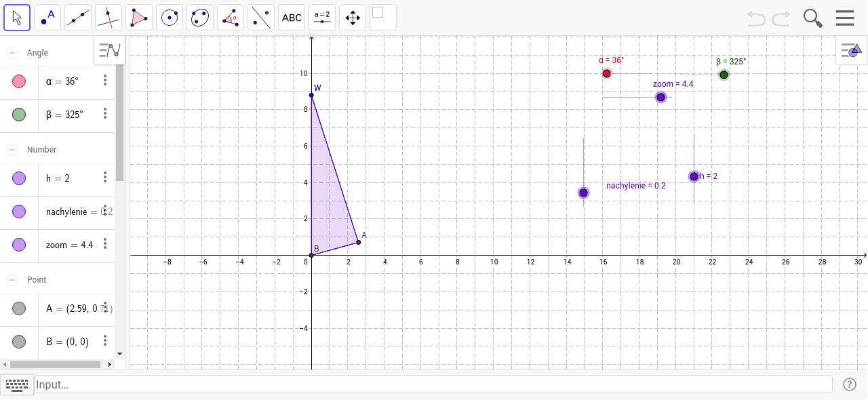Viewport: 868px width, 400px height.
Task: Click the Input bar field
Action: tap(433, 384)
